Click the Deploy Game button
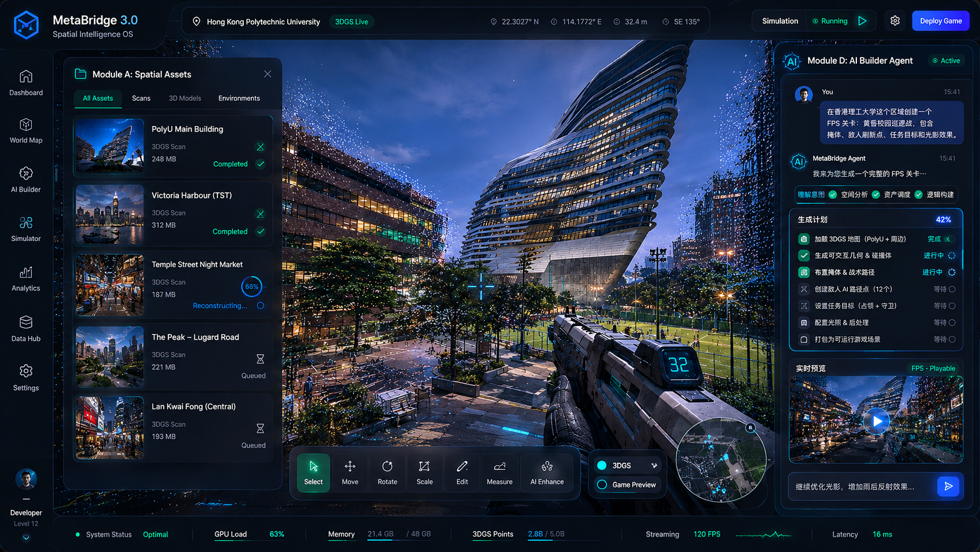 [x=941, y=21]
